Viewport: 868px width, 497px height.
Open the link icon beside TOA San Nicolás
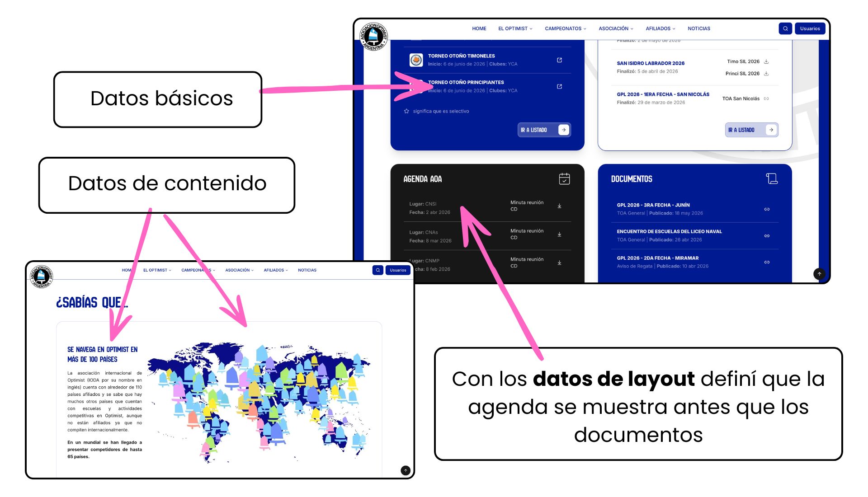click(766, 98)
